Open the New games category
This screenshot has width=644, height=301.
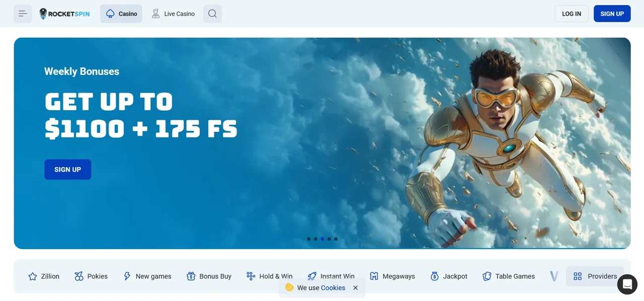click(147, 276)
